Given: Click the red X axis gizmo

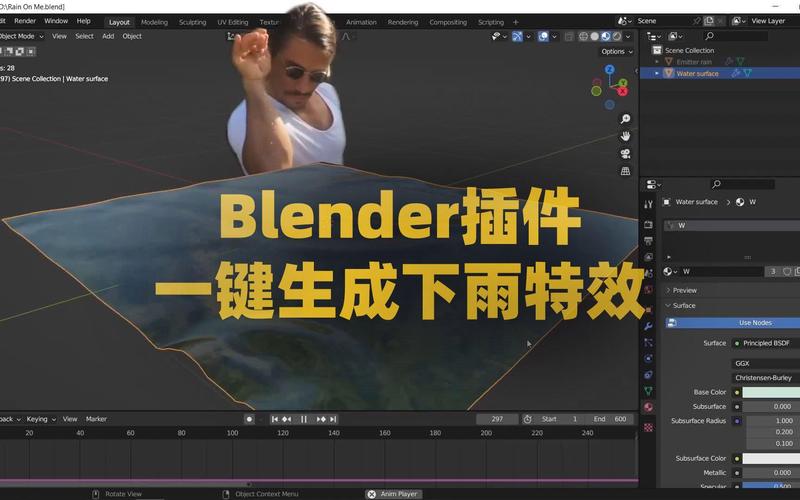Looking at the screenshot, I should (x=622, y=91).
